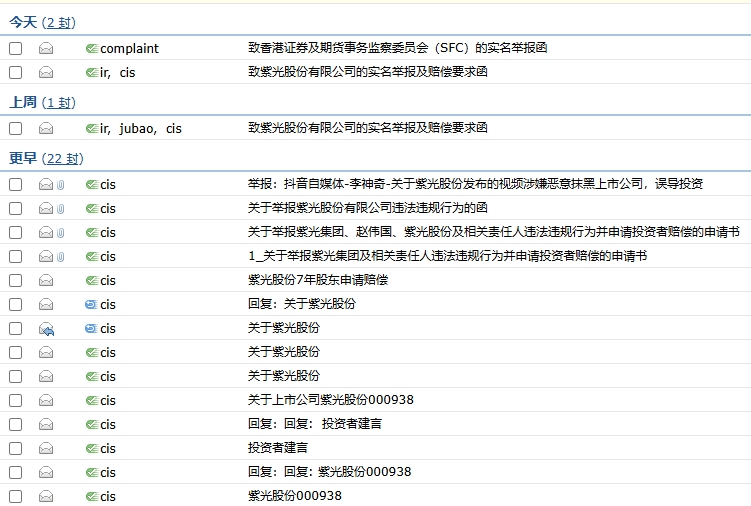This screenshot has height=506, width=751.
Task: Click green sent-status icon beside 'ir, cis'
Action: 92,72
